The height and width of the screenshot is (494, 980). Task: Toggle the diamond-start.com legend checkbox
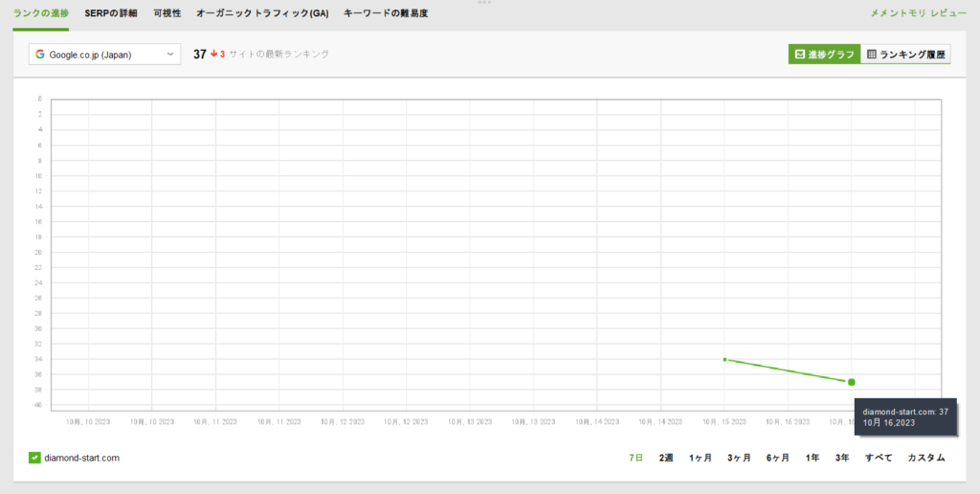coord(34,458)
